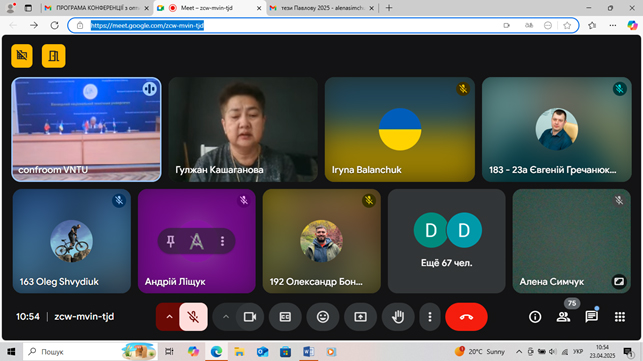Click muted mic icon on Олександр Бон... tile
Viewport: 643px width, 361px height.
tap(369, 200)
